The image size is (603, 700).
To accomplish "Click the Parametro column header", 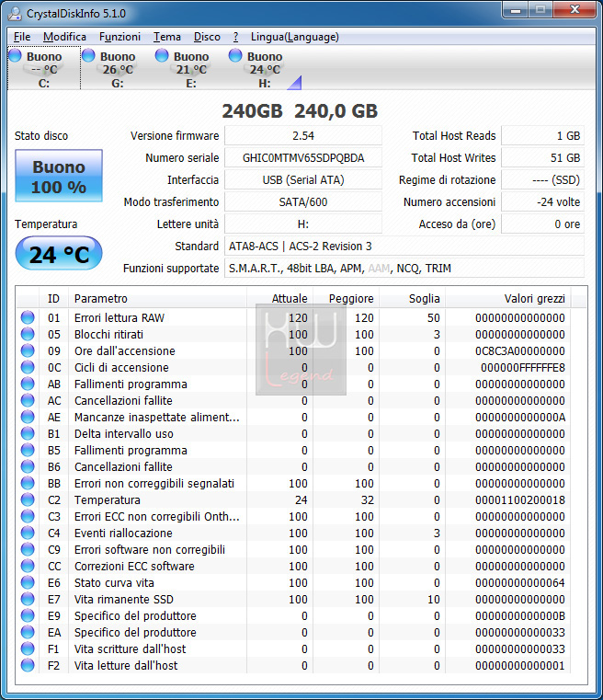I will point(157,298).
